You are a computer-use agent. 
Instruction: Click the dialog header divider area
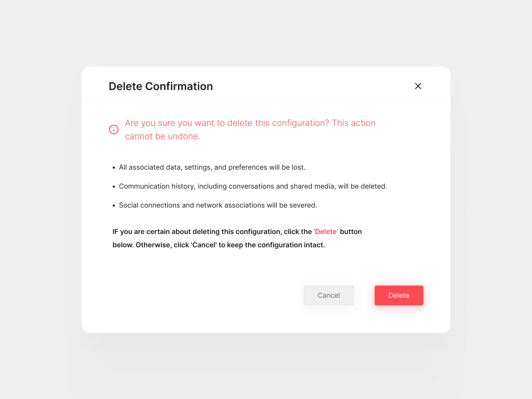coord(266,100)
